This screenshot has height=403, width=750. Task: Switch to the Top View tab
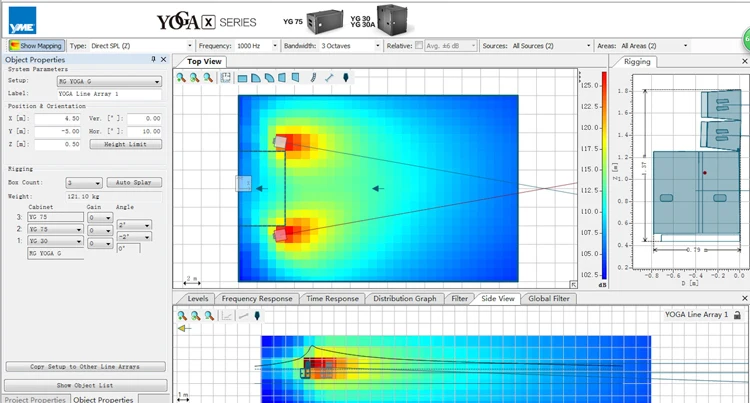(x=204, y=62)
